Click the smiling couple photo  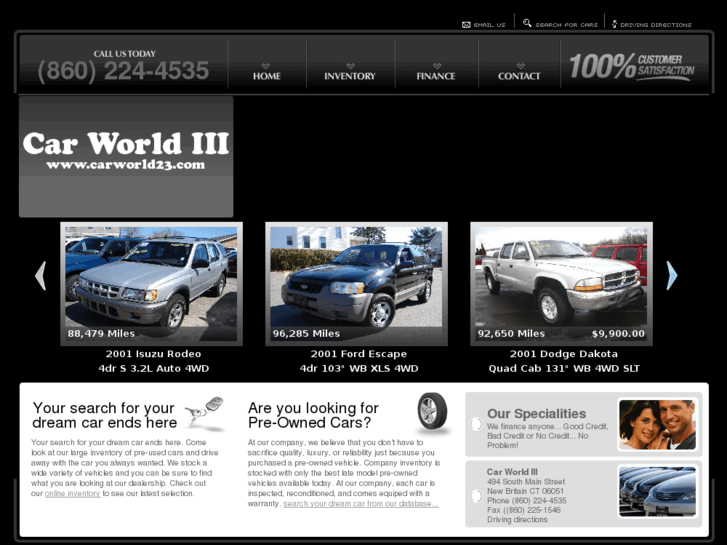pyautogui.click(x=657, y=424)
